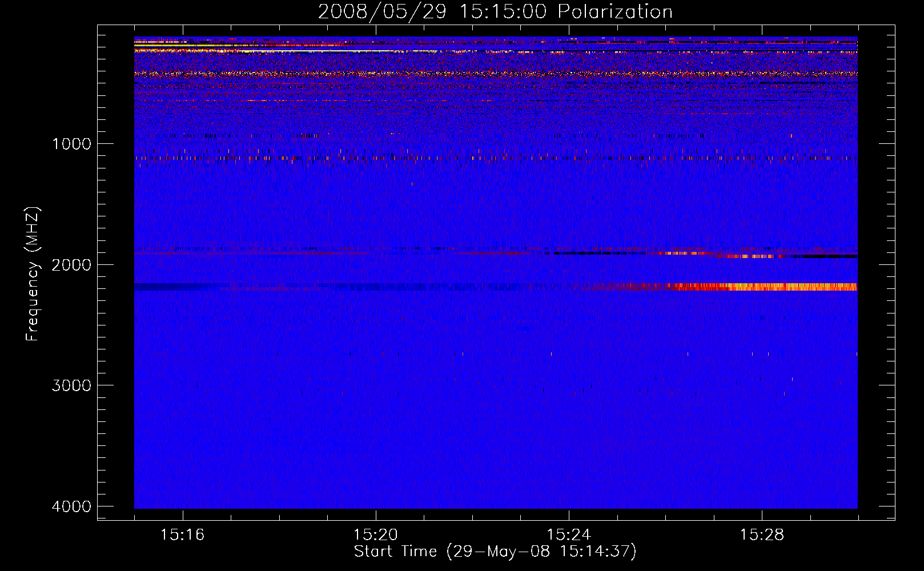Image resolution: width=924 pixels, height=571 pixels.
Task: Click the '3000' frequency tick label
Action: (x=71, y=385)
